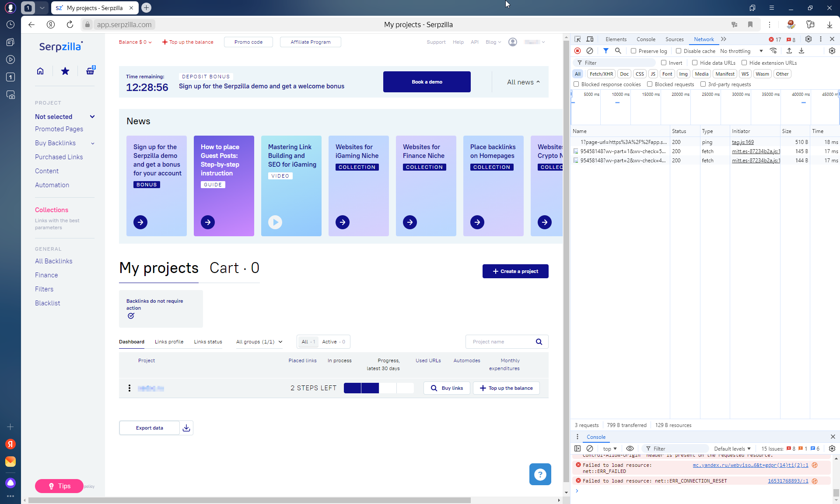Open the Cart · 0 tab
Viewport: 840px width, 504px height.
(234, 268)
